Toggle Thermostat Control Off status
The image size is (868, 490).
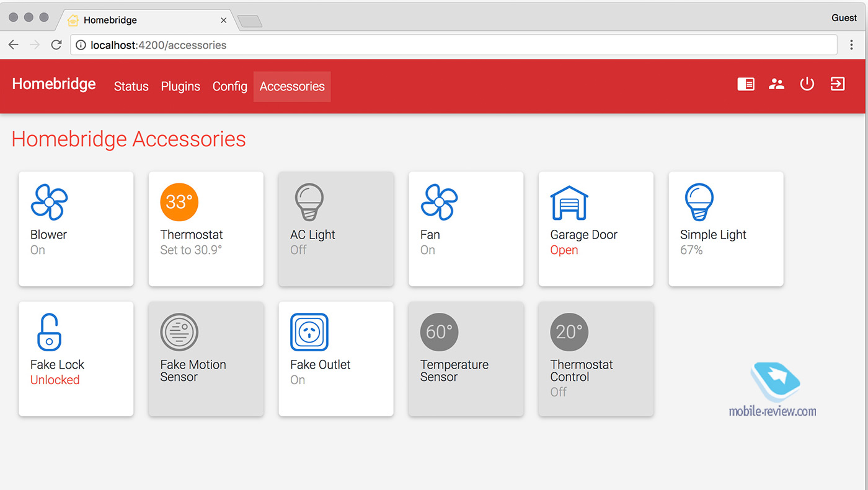tap(559, 392)
